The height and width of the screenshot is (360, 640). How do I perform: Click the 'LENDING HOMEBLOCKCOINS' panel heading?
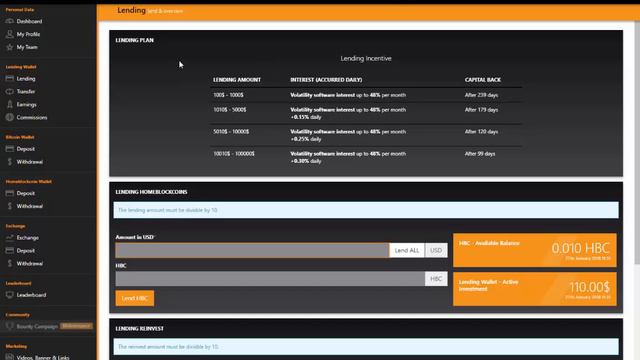(151, 192)
